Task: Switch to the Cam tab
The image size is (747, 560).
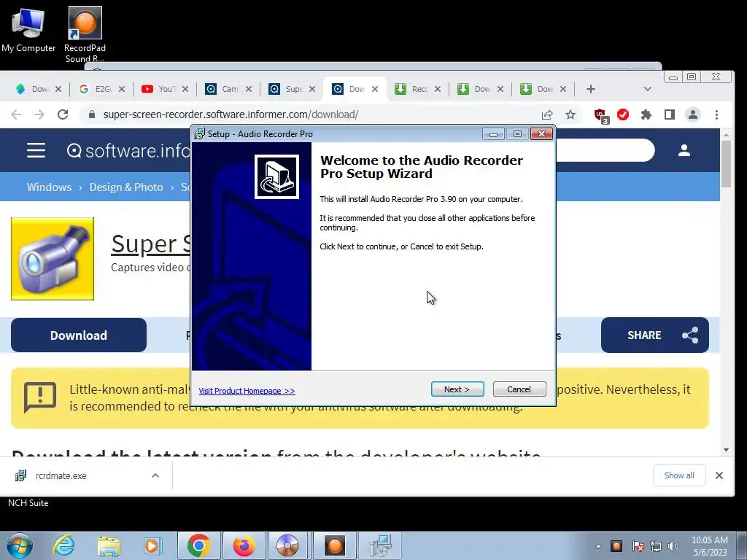Action: (x=224, y=89)
